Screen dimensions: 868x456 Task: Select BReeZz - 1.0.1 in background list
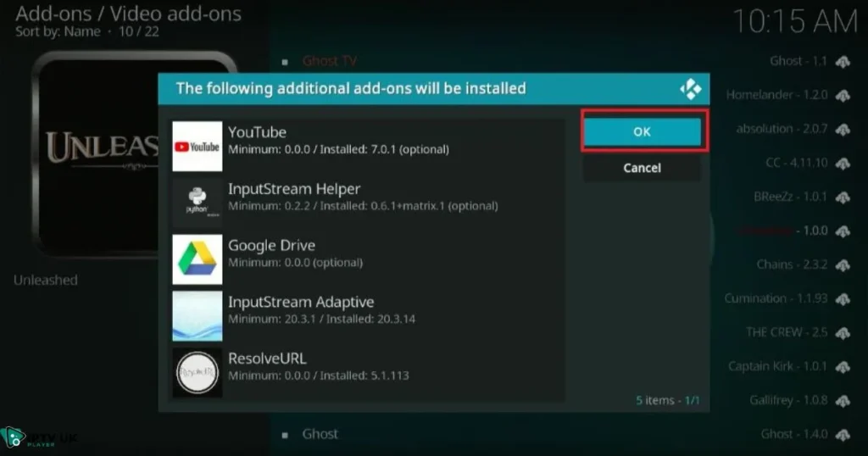click(791, 197)
